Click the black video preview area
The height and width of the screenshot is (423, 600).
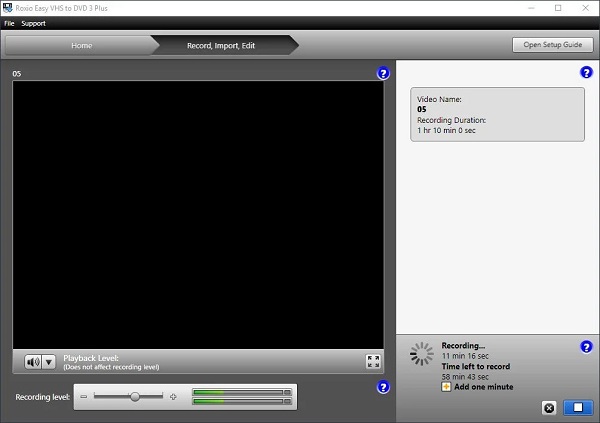point(198,215)
